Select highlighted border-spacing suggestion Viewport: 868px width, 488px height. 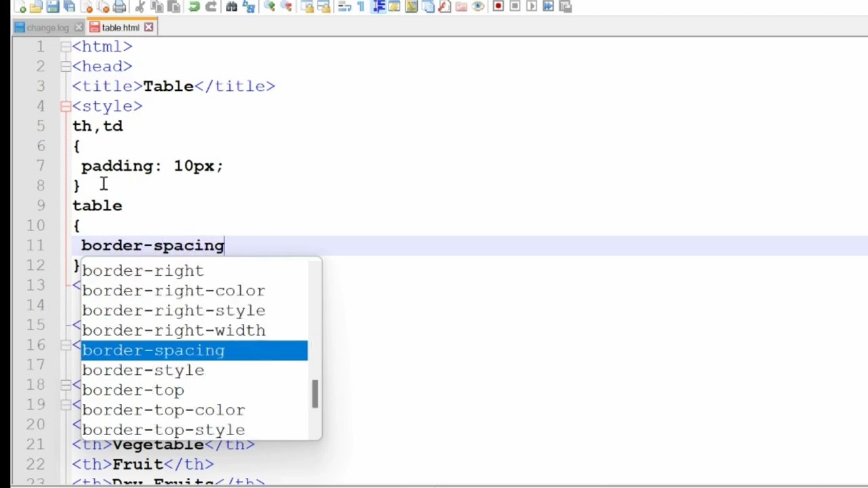(x=195, y=350)
